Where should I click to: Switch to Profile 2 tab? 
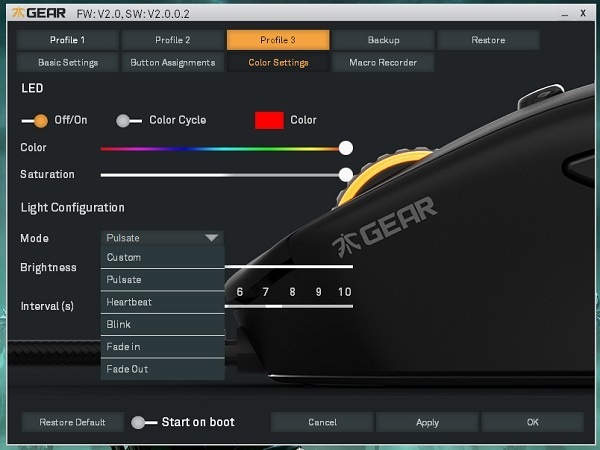[173, 40]
